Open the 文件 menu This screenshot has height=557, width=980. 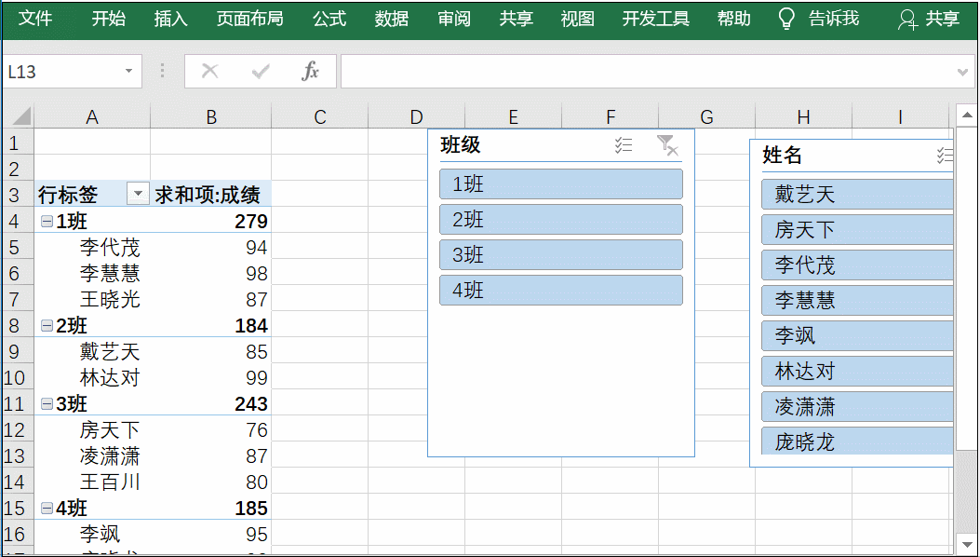37,17
